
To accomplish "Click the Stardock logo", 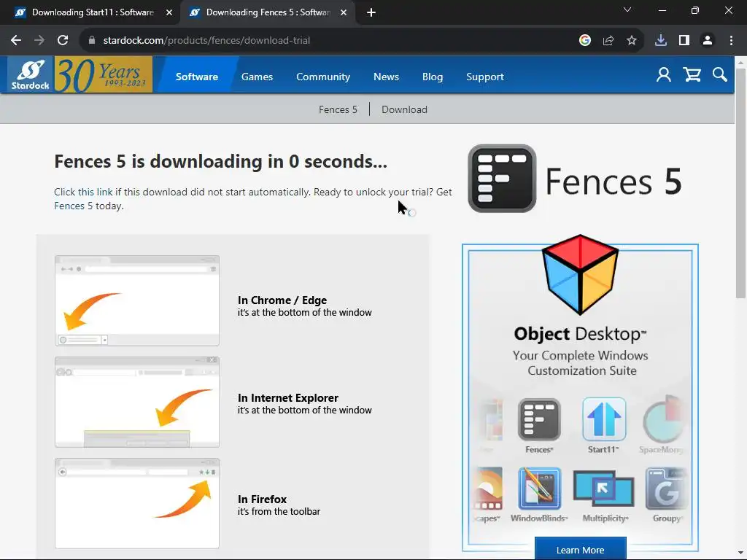I will point(31,74).
